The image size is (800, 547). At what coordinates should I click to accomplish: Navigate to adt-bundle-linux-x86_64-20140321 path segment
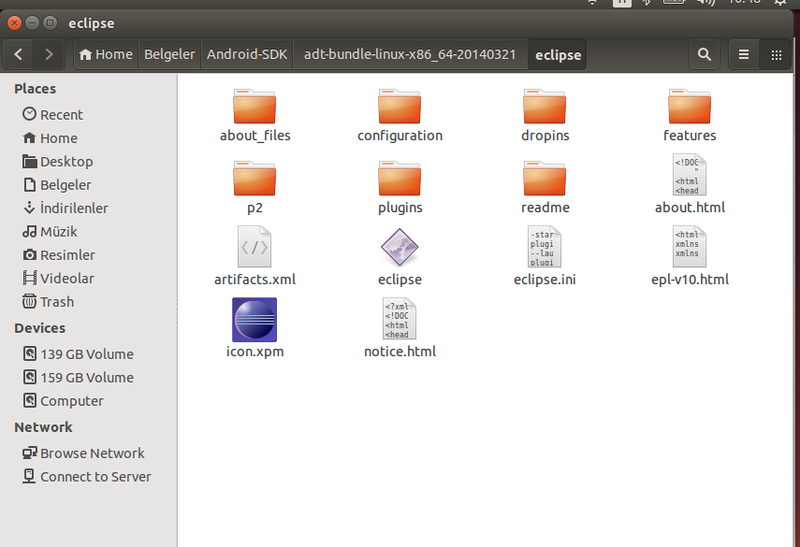click(410, 54)
